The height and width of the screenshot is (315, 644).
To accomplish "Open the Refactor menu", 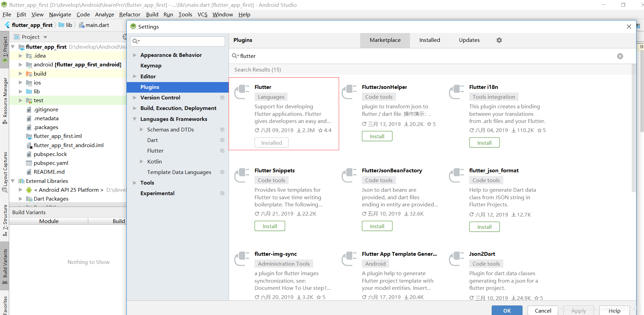I will pyautogui.click(x=130, y=15).
